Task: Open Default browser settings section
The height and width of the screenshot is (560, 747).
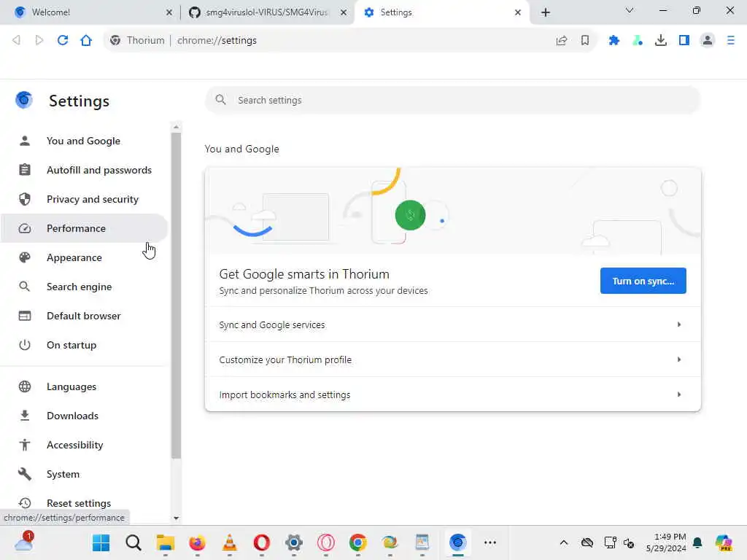Action: 84,316
